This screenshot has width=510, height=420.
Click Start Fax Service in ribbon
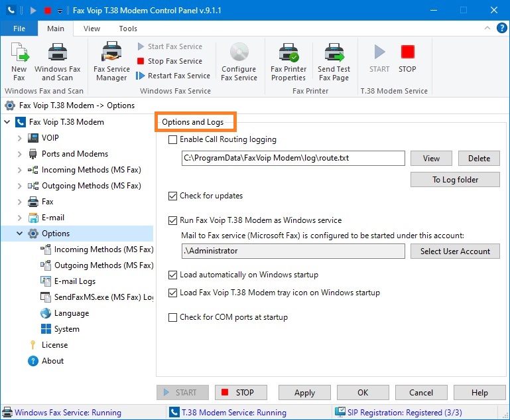click(x=170, y=46)
